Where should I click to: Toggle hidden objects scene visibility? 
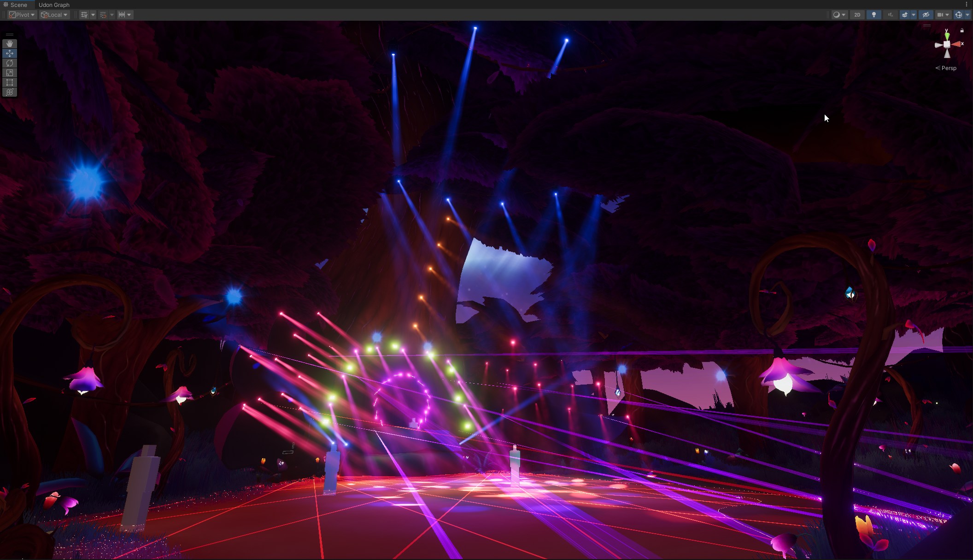[926, 15]
